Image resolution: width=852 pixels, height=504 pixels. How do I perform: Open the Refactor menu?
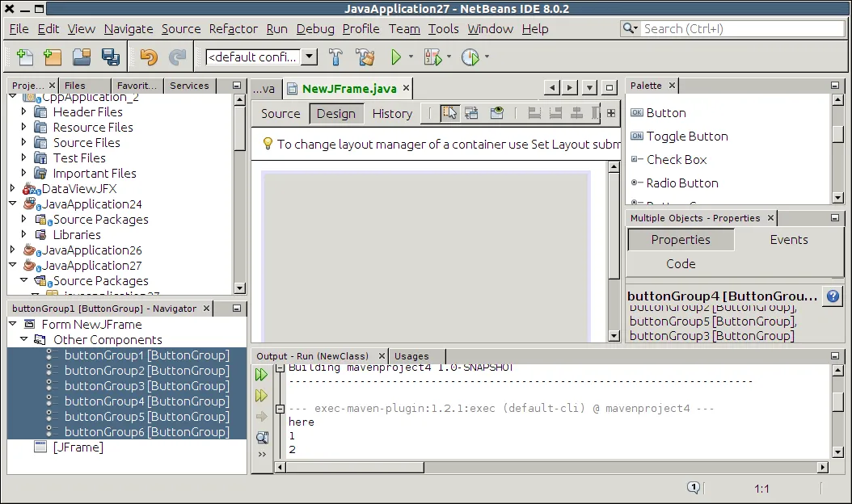click(x=233, y=29)
